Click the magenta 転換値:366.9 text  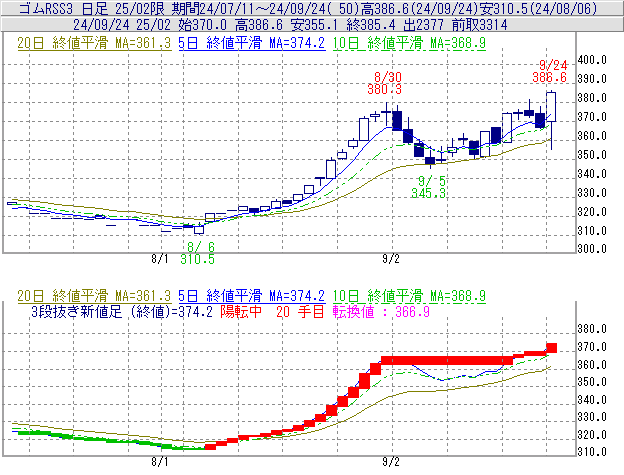click(x=381, y=311)
